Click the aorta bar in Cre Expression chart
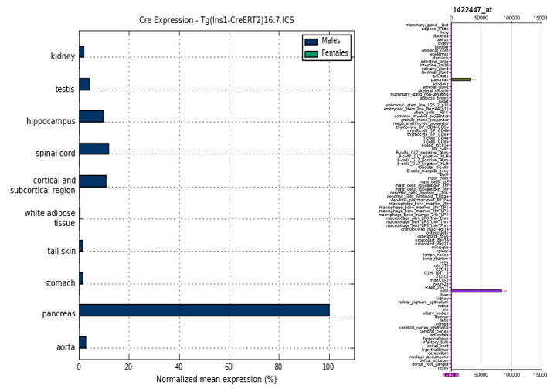This screenshot has width=547, height=392. (x=83, y=342)
